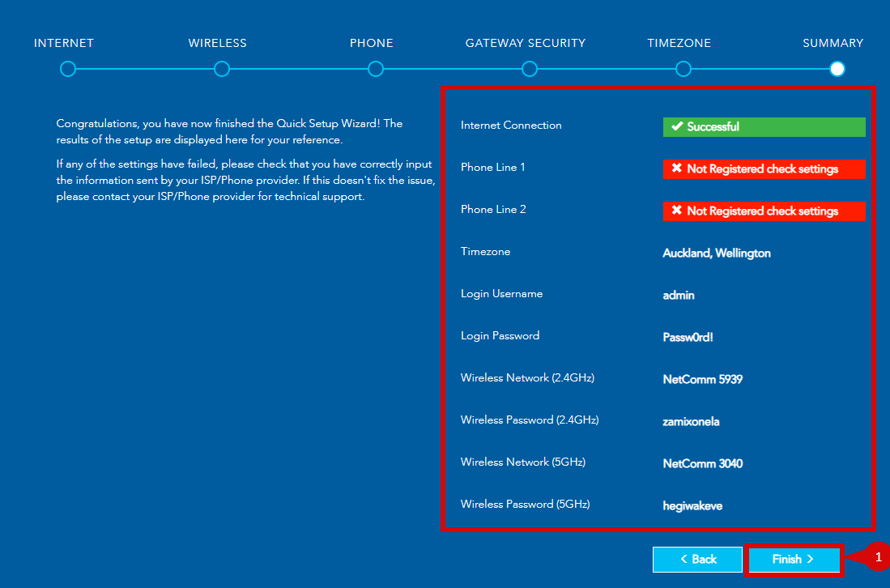Open the INTERNET step label

[64, 43]
